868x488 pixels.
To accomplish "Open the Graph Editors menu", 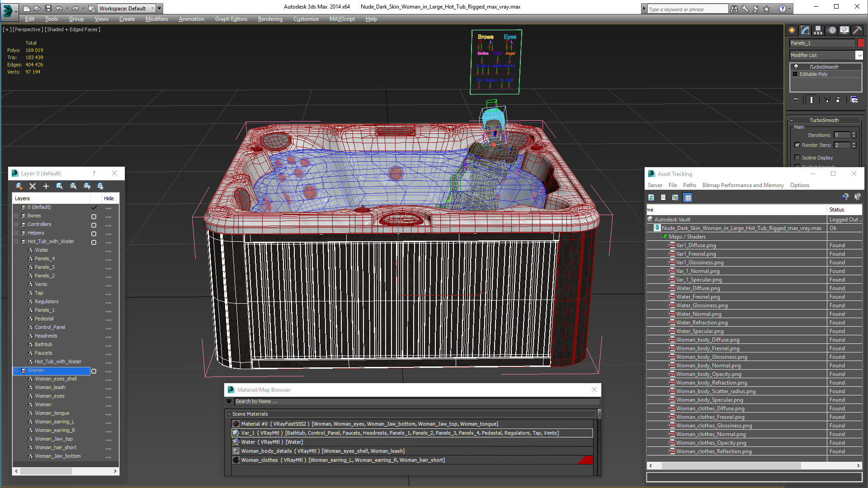I will coord(231,19).
